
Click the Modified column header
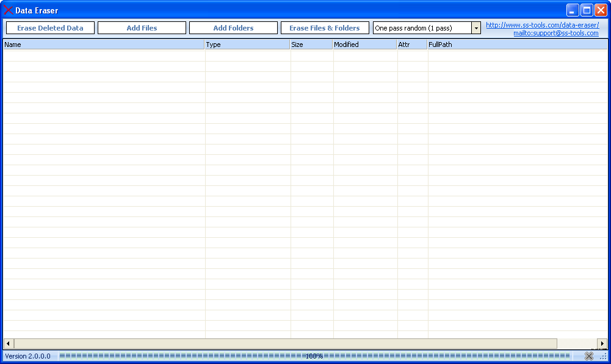363,44
